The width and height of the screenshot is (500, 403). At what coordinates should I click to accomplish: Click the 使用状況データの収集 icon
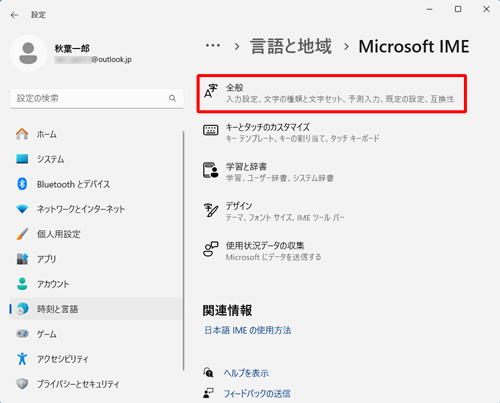tap(211, 249)
